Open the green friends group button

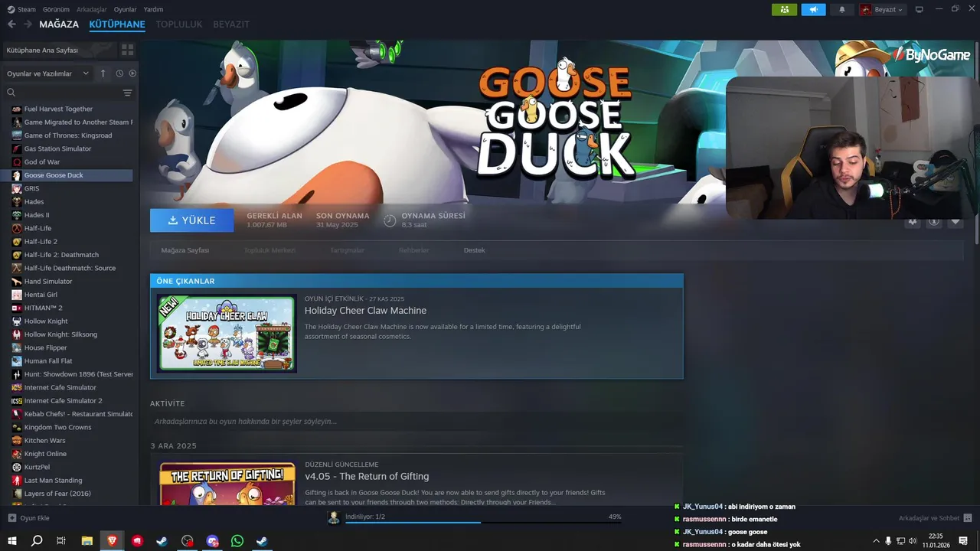784,9
